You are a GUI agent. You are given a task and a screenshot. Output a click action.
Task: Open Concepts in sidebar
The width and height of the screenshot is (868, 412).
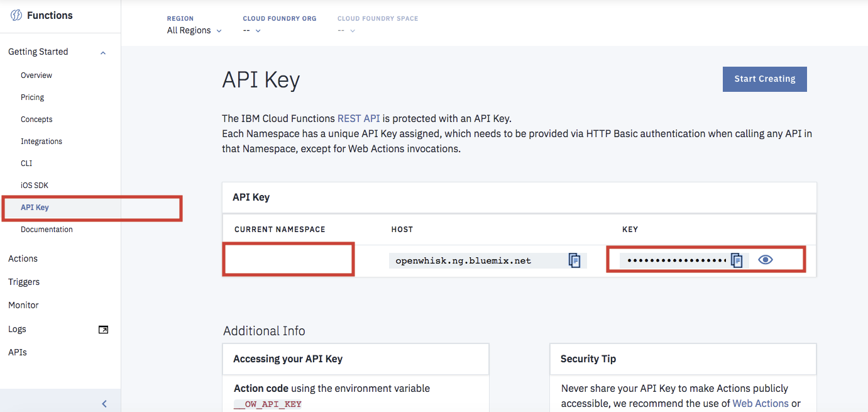(x=36, y=120)
